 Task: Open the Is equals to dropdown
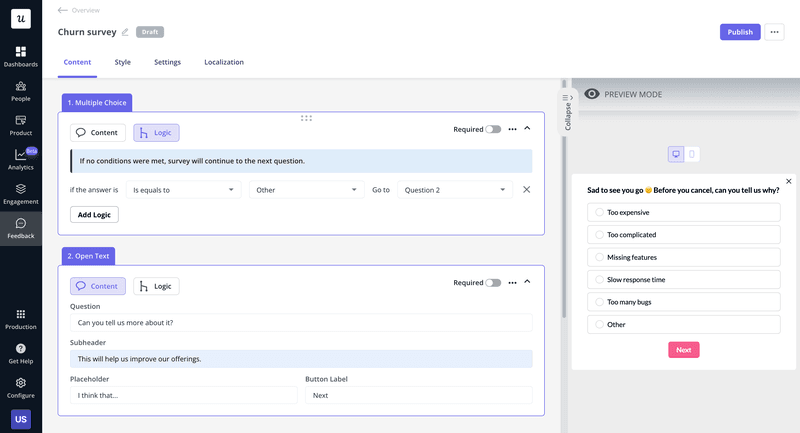coord(183,190)
